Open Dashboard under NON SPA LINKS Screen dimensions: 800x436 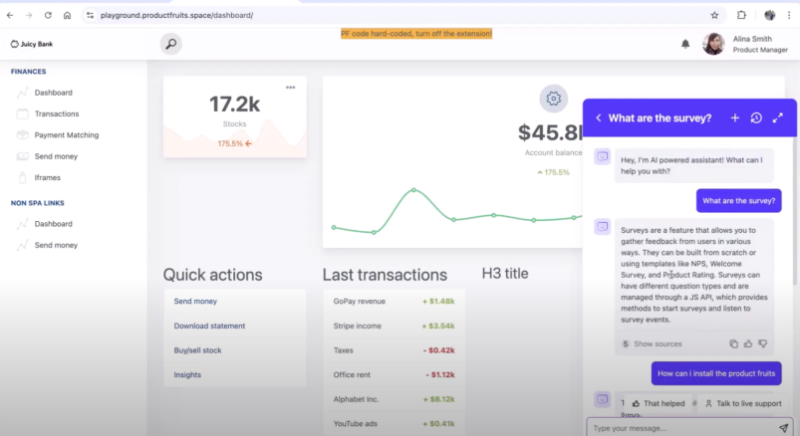[53, 224]
